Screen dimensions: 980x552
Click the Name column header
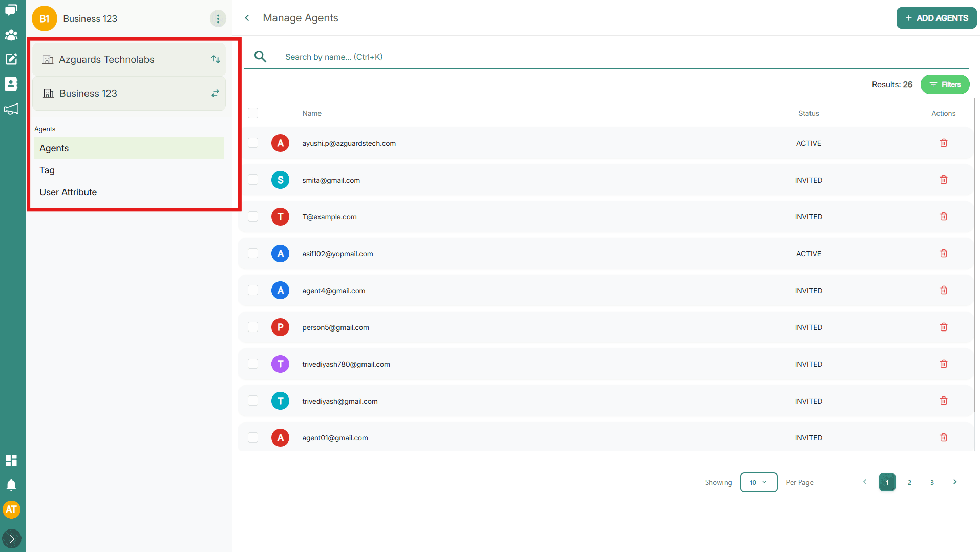[x=312, y=113]
